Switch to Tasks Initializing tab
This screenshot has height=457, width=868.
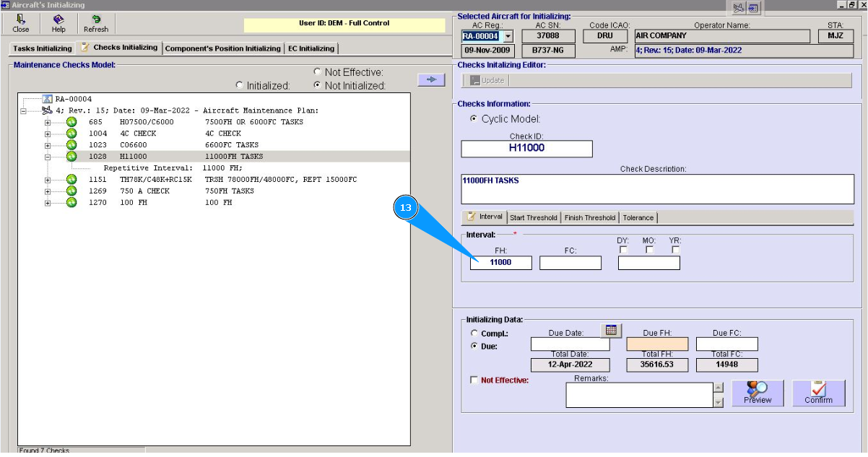[43, 48]
